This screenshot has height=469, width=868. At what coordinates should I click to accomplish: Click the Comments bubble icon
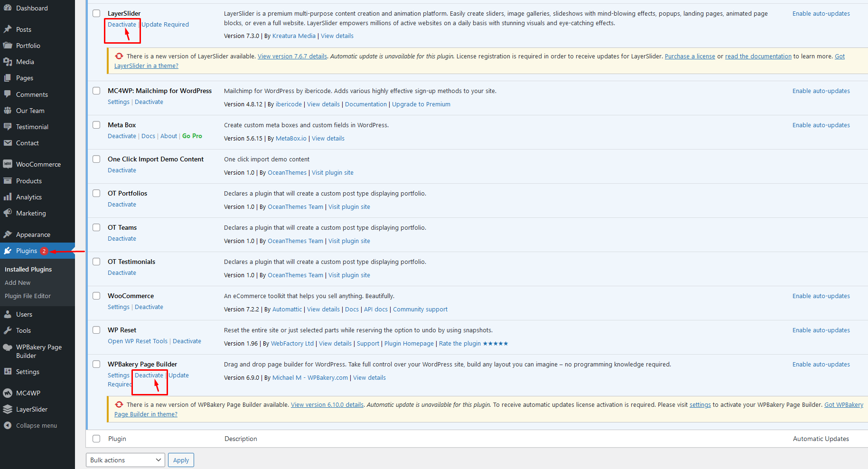click(x=8, y=94)
